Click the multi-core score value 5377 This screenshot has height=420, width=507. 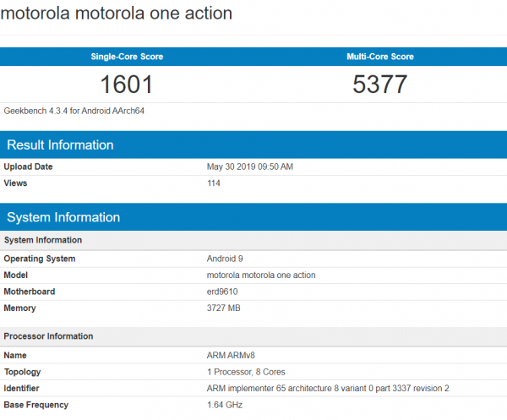point(380,85)
